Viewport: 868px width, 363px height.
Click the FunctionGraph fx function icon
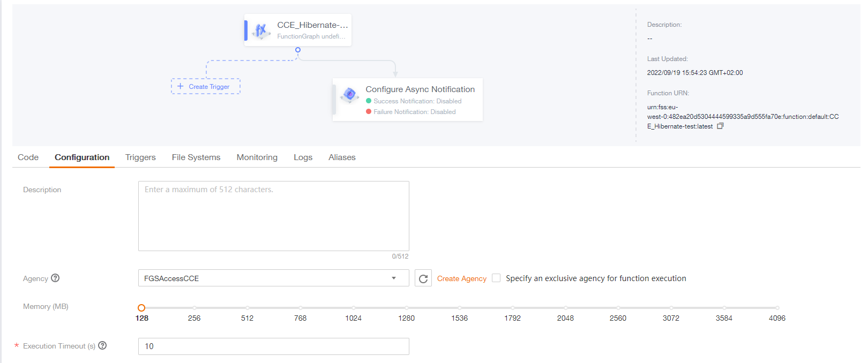coord(261,31)
